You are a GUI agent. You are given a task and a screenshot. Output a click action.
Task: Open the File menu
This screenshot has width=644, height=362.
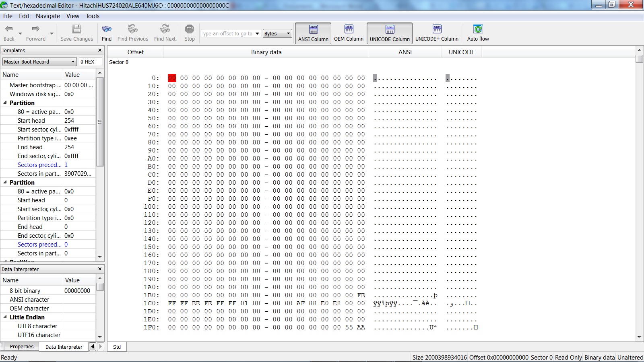coord(8,16)
